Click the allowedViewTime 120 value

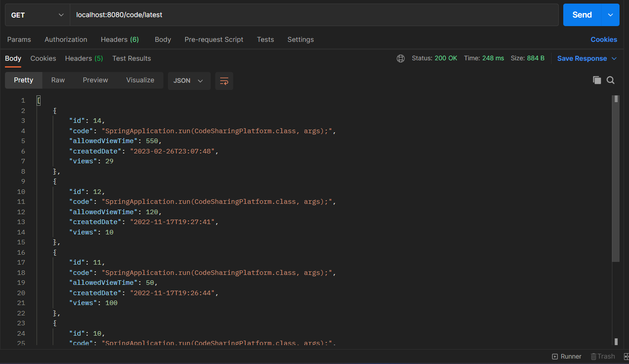pyautogui.click(x=151, y=212)
